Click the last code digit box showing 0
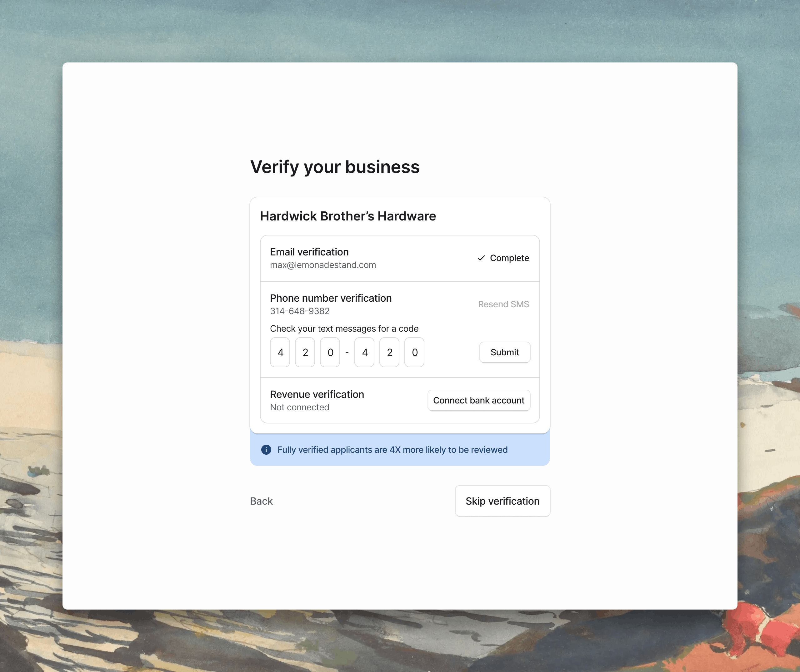 pyautogui.click(x=414, y=352)
